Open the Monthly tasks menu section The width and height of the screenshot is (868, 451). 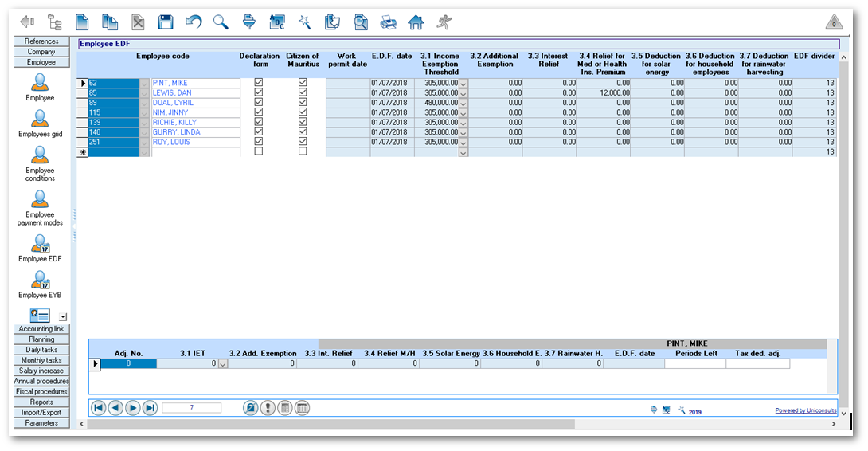point(41,360)
